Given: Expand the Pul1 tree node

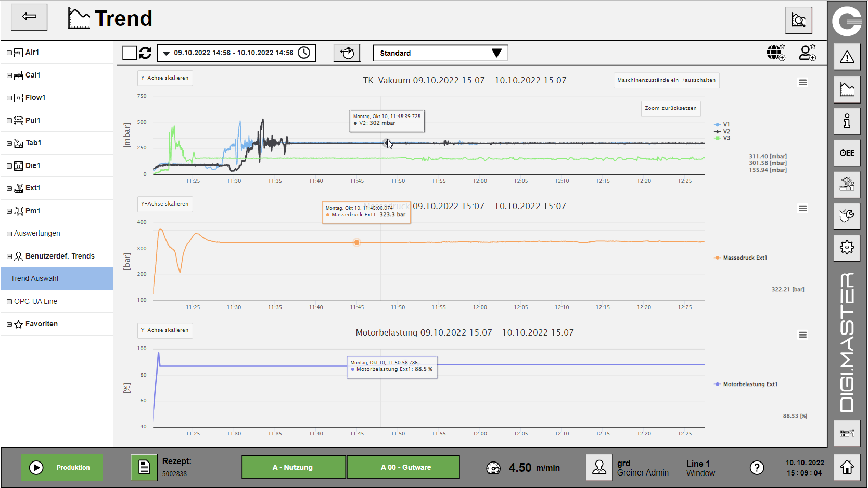Looking at the screenshot, I should point(9,121).
